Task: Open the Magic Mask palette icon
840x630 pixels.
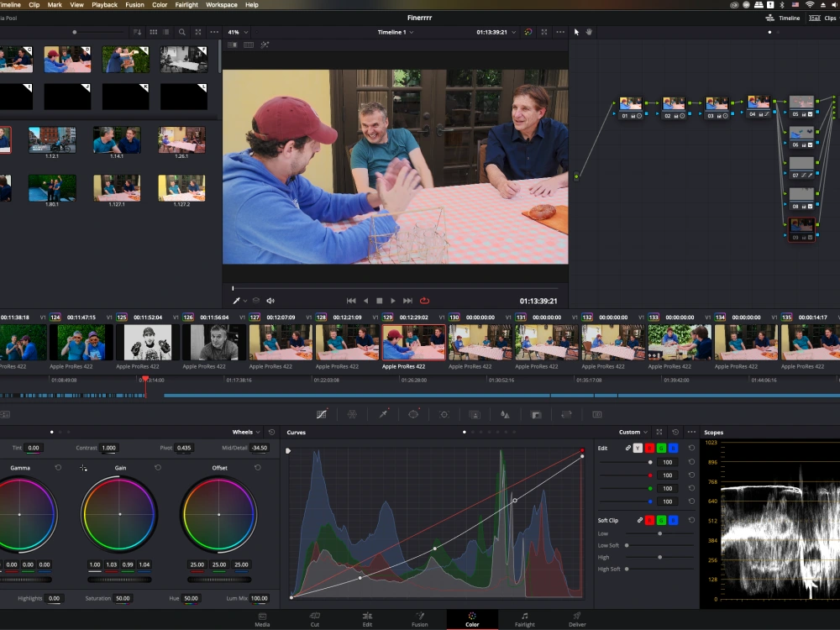Action: coord(475,414)
